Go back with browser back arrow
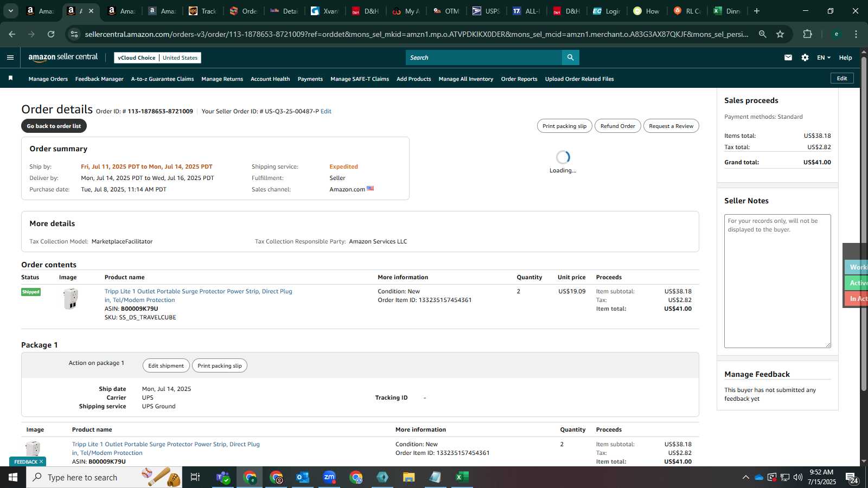Viewport: 868px width, 488px height. tap(12, 34)
